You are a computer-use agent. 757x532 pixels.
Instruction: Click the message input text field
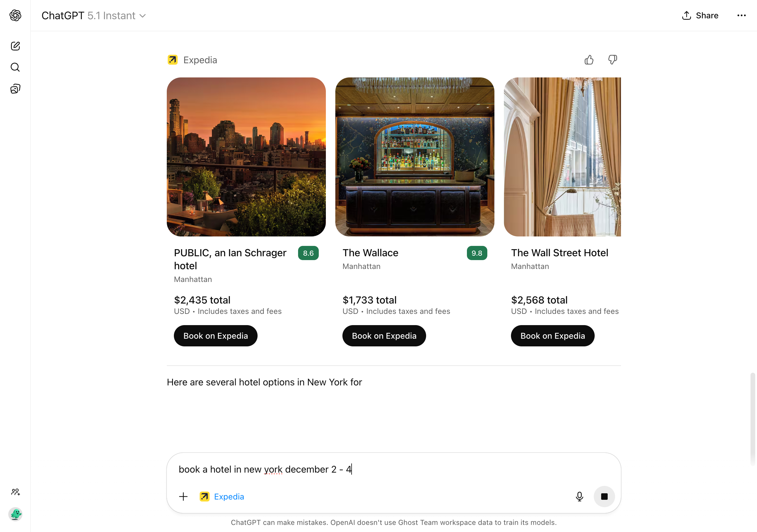[393, 469]
